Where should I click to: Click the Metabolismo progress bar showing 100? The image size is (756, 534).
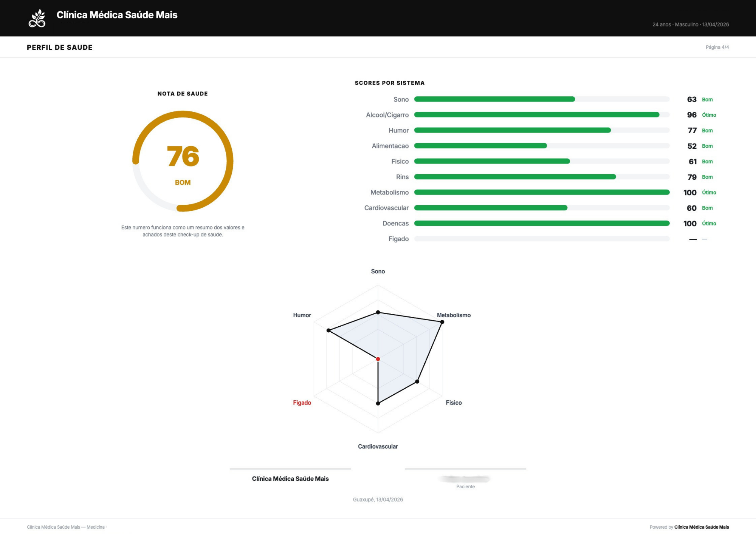pos(542,192)
